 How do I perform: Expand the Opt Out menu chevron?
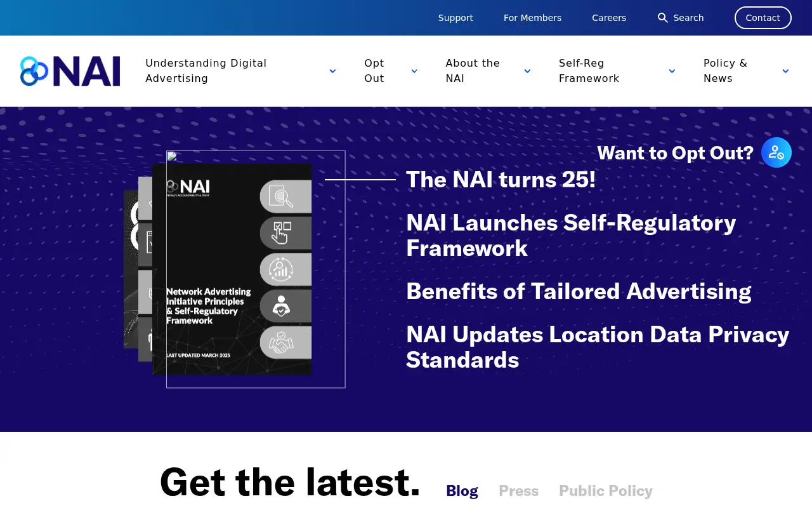coord(414,71)
